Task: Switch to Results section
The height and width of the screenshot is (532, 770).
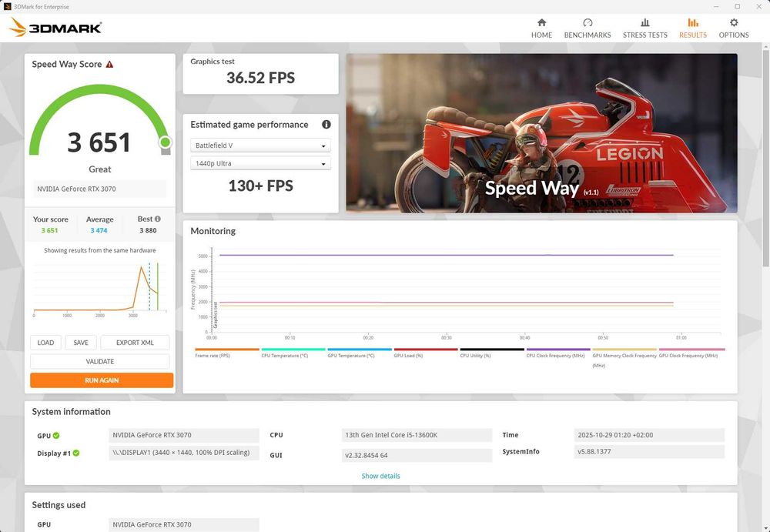Action: 693,28
